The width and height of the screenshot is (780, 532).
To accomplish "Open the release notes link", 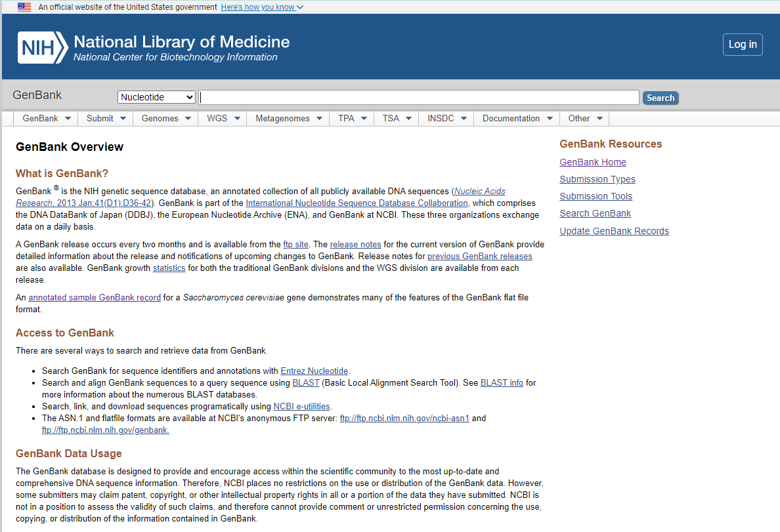I will [355, 244].
